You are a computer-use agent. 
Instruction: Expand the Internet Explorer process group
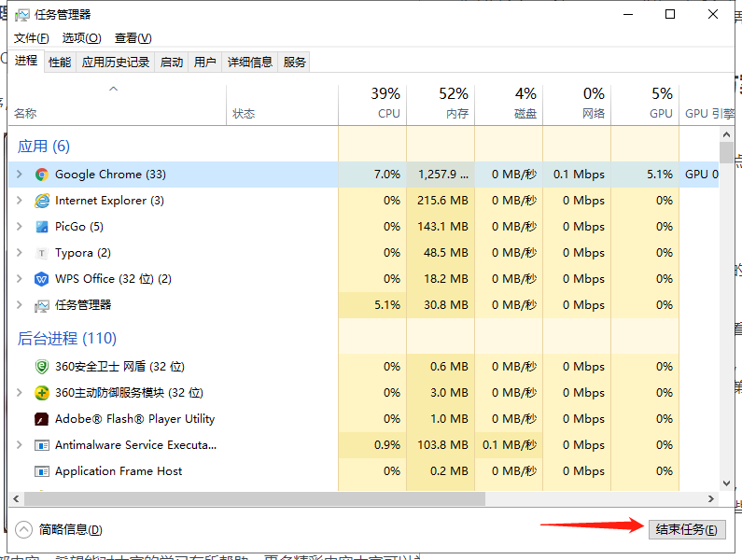[x=20, y=201]
